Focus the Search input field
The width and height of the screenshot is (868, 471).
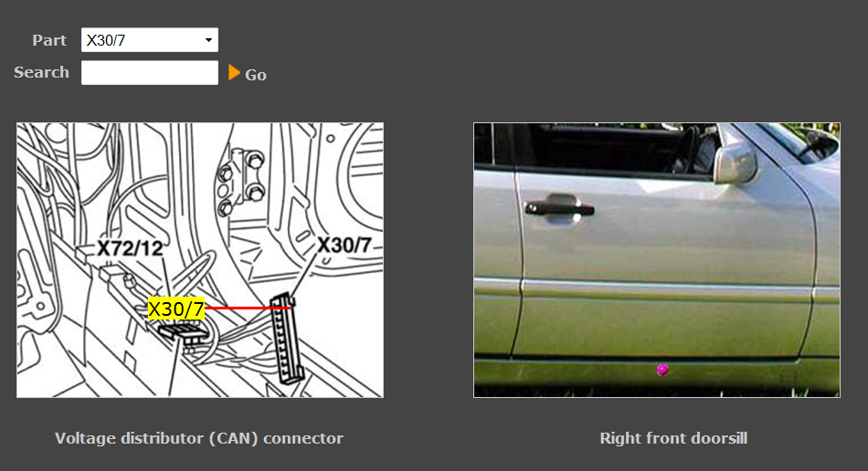pos(150,72)
